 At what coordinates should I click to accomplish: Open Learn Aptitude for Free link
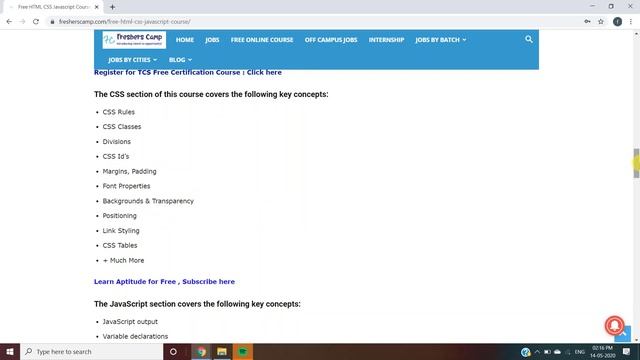(164, 282)
